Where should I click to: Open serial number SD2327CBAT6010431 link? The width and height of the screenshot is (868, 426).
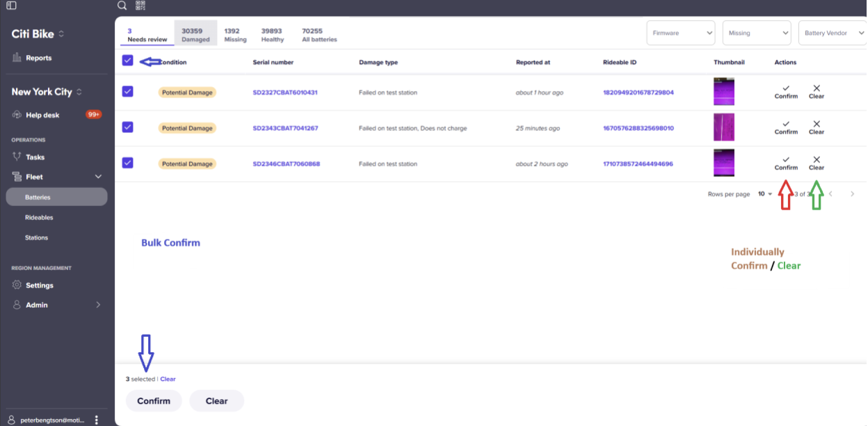point(285,93)
